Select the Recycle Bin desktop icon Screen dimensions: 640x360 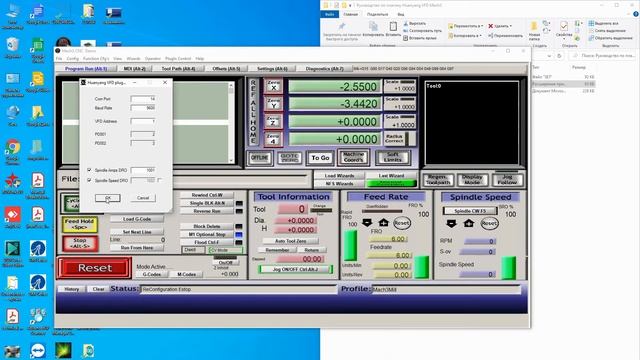click(13, 48)
